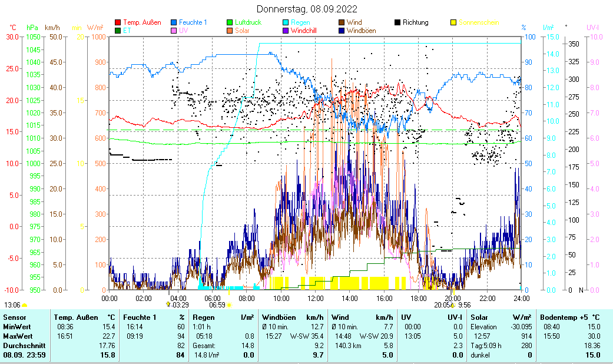
Task: Select the 'Solar' legend label
Action: click(x=243, y=31)
